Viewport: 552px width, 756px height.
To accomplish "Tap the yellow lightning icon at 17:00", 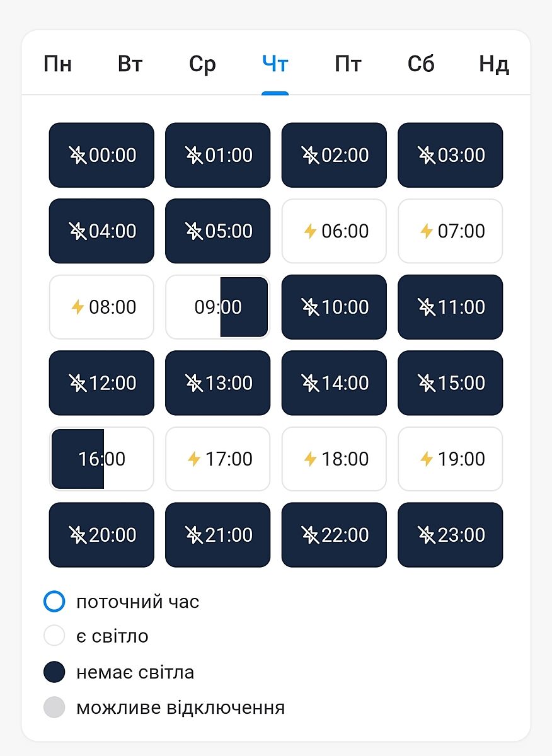I will tap(194, 459).
